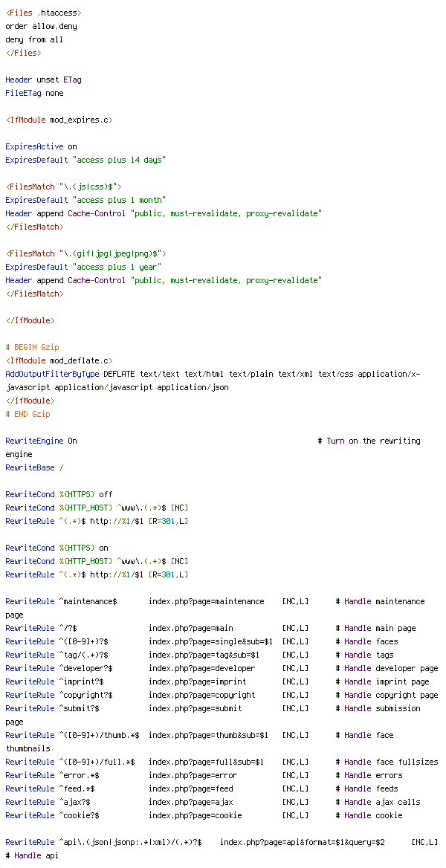Image resolution: width=446 pixels, height=868 pixels.
Task: Click the '^developer?$' pattern
Action: click(x=86, y=668)
